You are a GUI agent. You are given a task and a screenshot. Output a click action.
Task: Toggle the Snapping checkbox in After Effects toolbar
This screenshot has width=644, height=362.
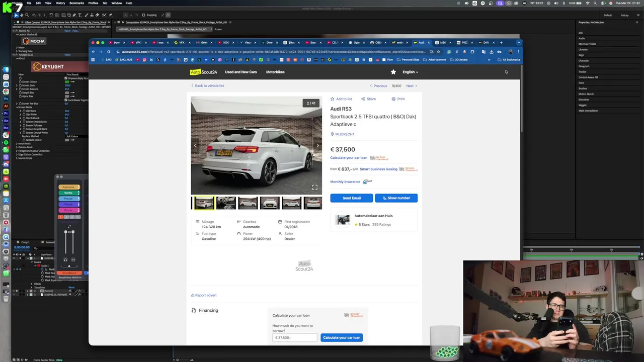pyautogui.click(x=144, y=15)
